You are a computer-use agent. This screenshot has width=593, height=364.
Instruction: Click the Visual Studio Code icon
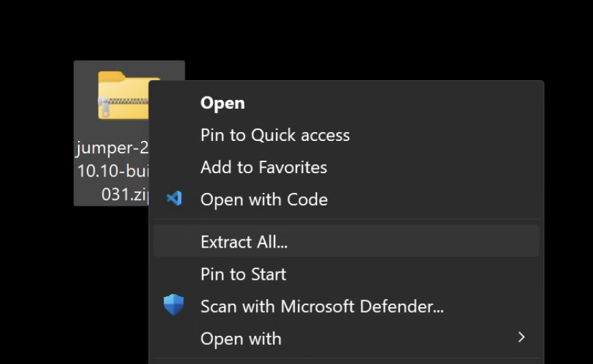(x=174, y=199)
